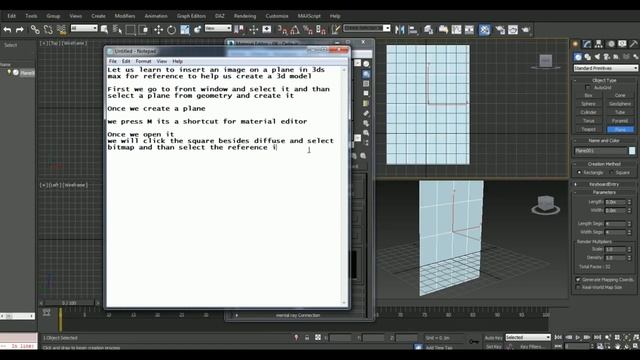The image size is (640, 360).
Task: Open the named selection sets dropdown
Action: click(367, 28)
